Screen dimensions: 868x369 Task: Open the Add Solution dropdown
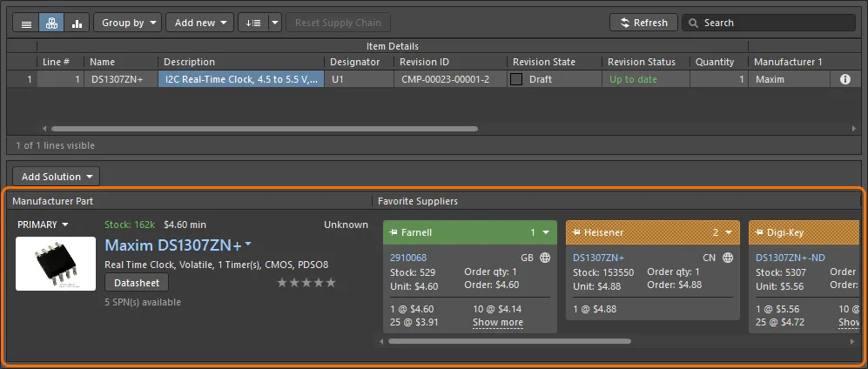(x=57, y=177)
